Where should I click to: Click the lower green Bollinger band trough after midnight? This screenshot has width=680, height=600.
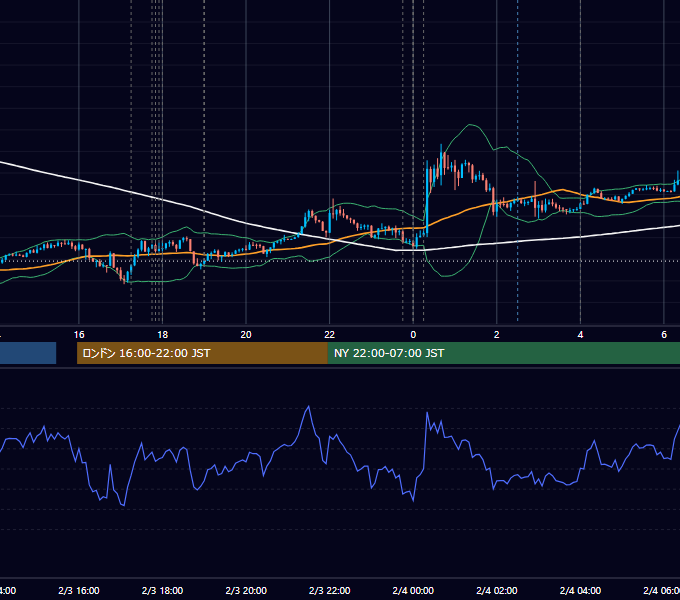coord(445,276)
